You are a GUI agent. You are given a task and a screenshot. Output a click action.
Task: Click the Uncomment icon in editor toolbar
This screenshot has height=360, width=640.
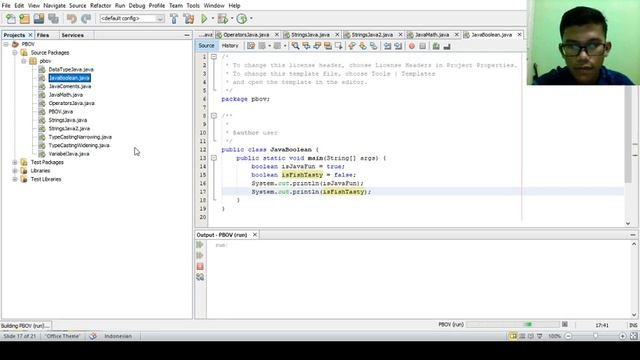tap(447, 46)
